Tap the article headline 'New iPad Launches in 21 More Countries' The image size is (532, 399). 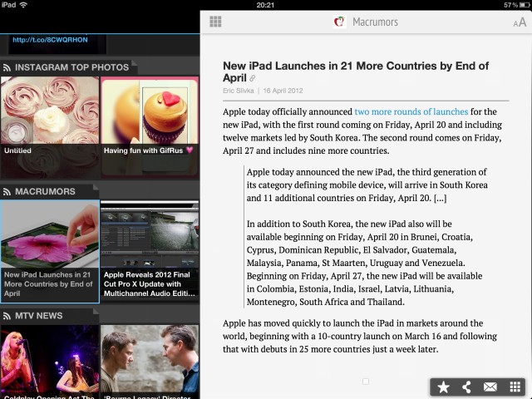pos(356,71)
